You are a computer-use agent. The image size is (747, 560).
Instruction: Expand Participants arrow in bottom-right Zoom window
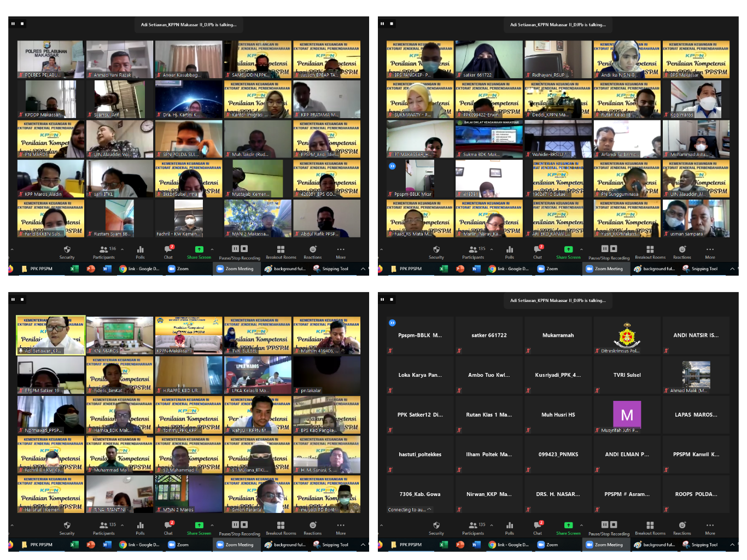[x=492, y=525]
